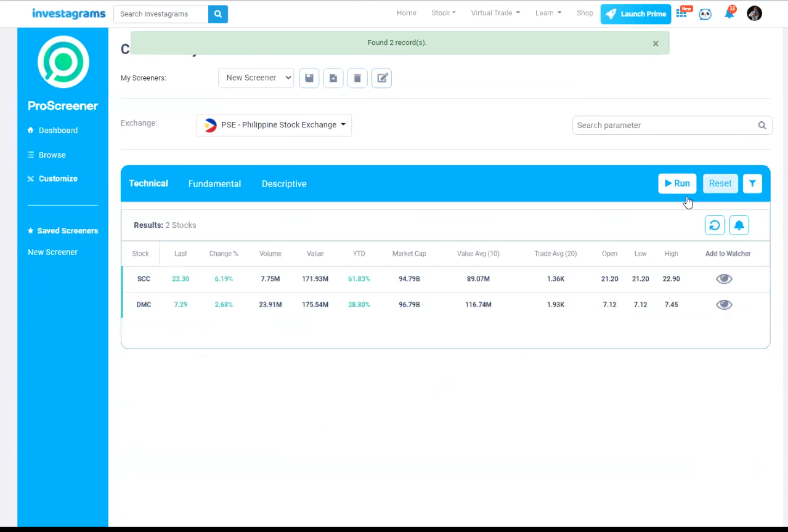This screenshot has width=788, height=532.
Task: Click DMC last price 7.29
Action: 181,305
